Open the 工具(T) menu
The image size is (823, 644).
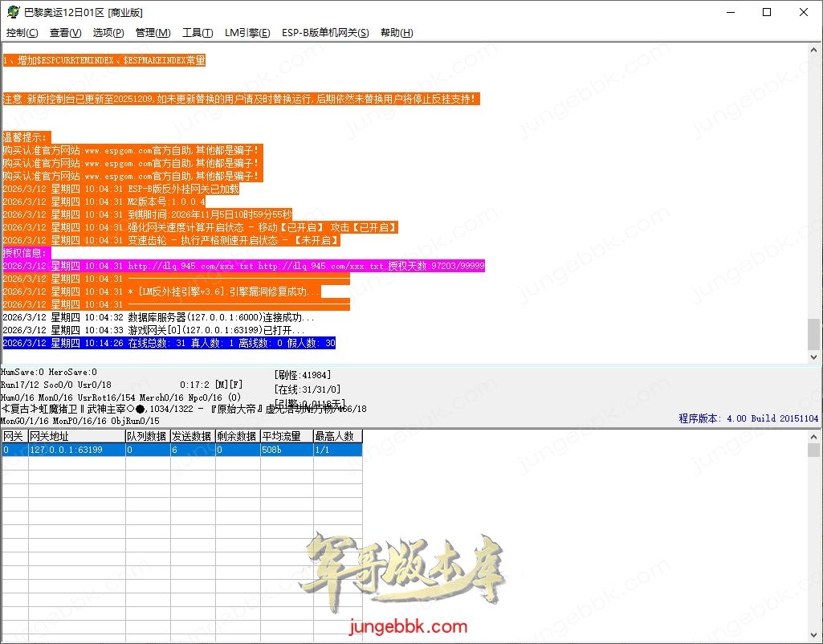(x=198, y=33)
